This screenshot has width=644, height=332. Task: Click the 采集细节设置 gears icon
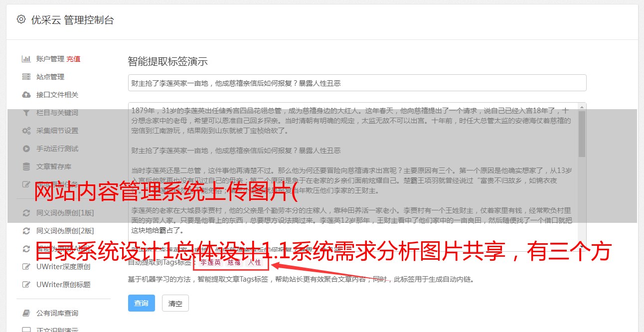tap(26, 131)
